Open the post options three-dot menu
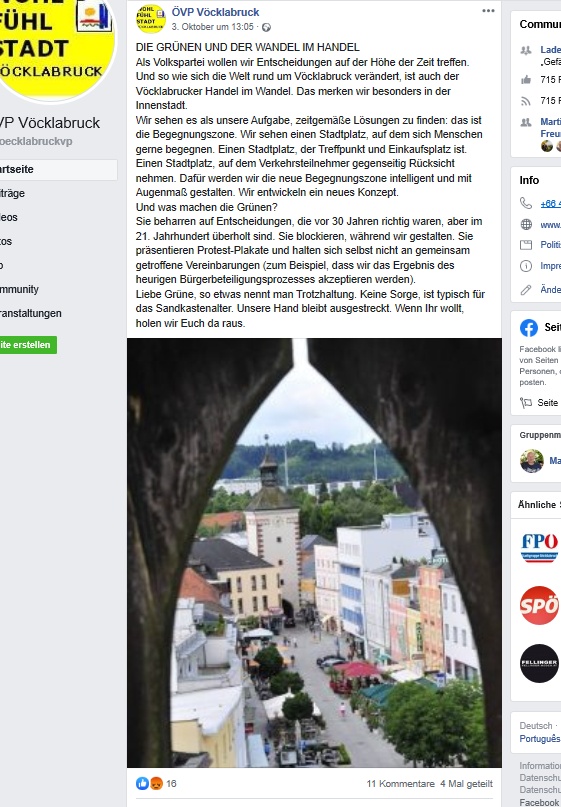The image size is (561, 807). [x=488, y=11]
